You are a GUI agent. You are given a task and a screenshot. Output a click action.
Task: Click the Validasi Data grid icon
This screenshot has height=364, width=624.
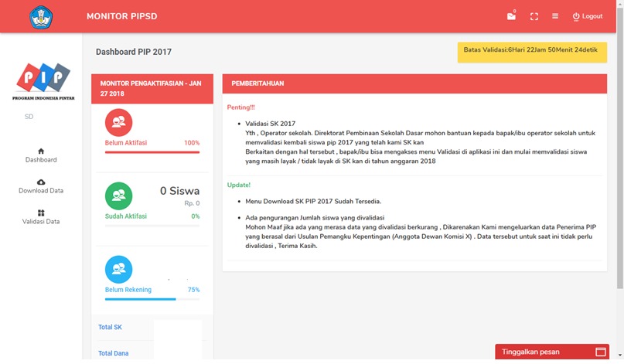coord(41,213)
